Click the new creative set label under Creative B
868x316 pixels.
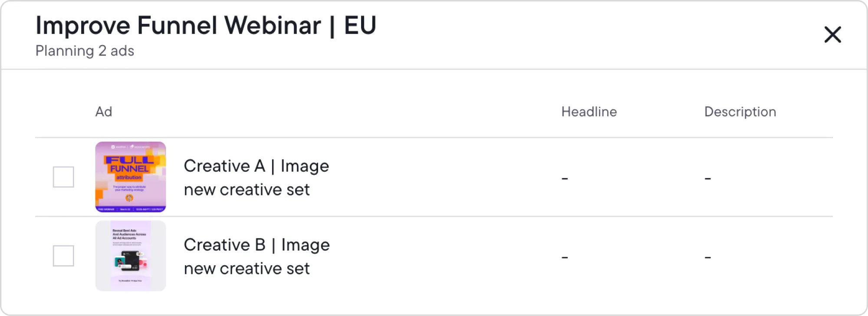[247, 268]
